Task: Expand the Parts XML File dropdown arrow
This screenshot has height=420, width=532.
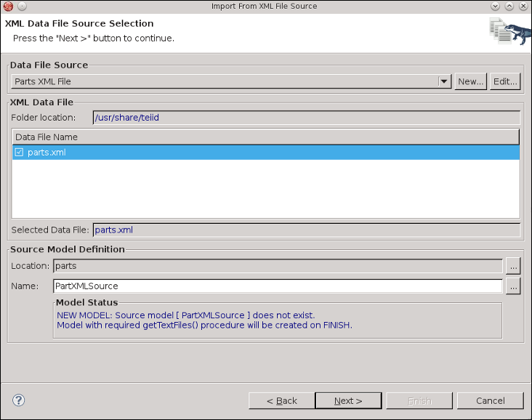Action: (x=444, y=81)
